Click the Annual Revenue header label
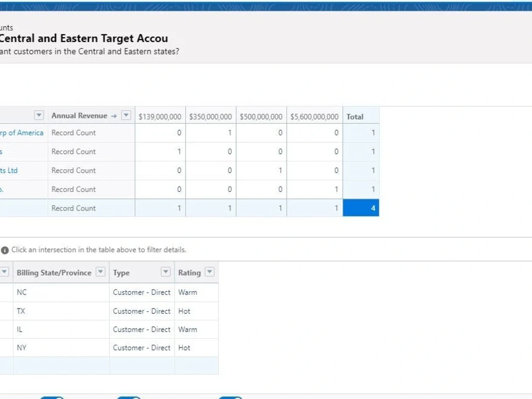Viewport: 532px width, 399px height. (x=79, y=115)
